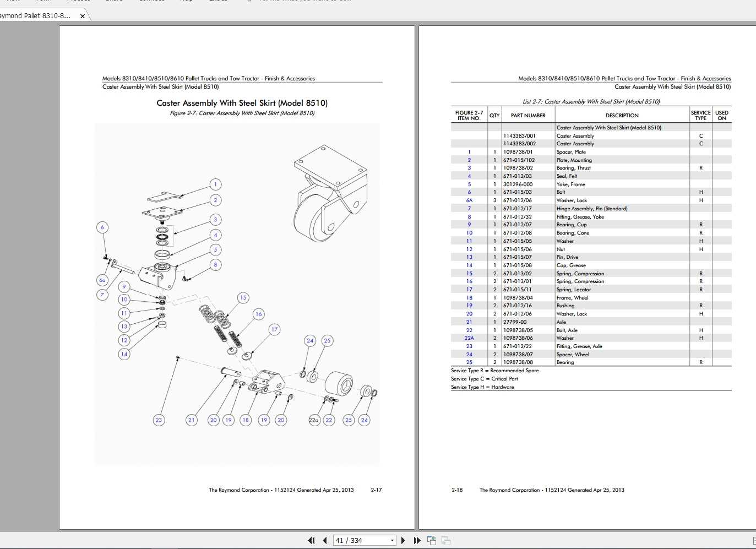The width and height of the screenshot is (756, 549).
Task: Click page number 2-17 in the footer
Action: [x=376, y=490]
